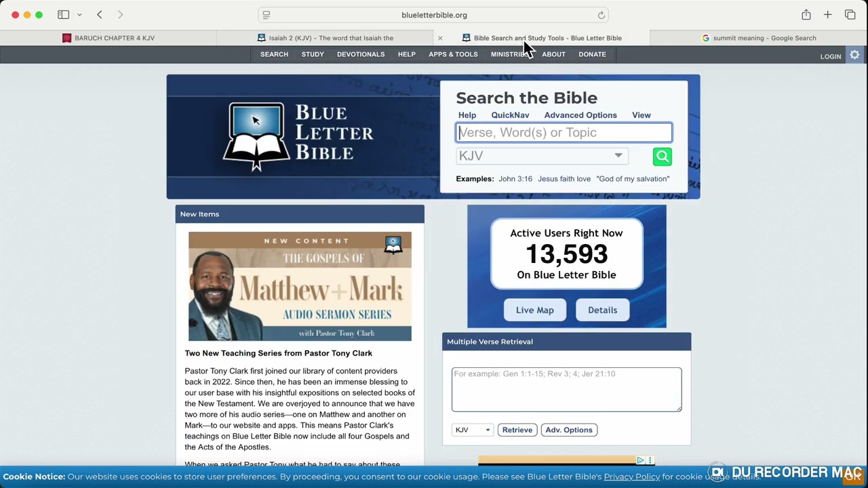Open the settings gear icon
868x488 pixels.
854,55
